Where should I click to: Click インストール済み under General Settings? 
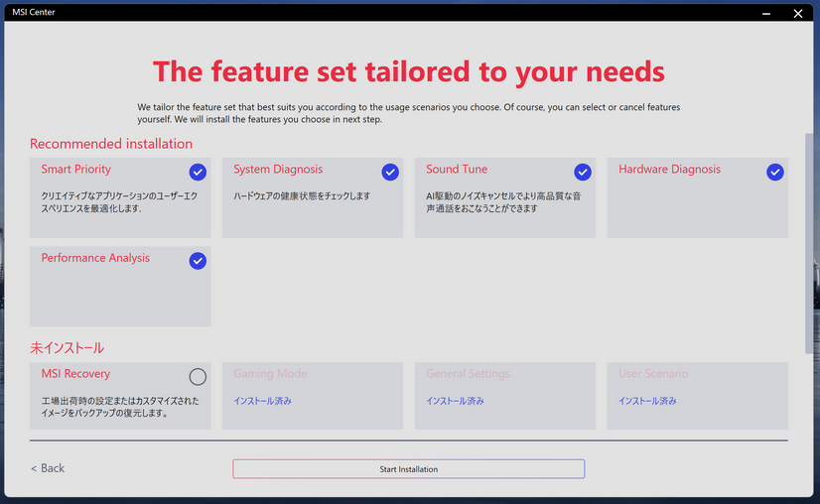pyautogui.click(x=455, y=401)
